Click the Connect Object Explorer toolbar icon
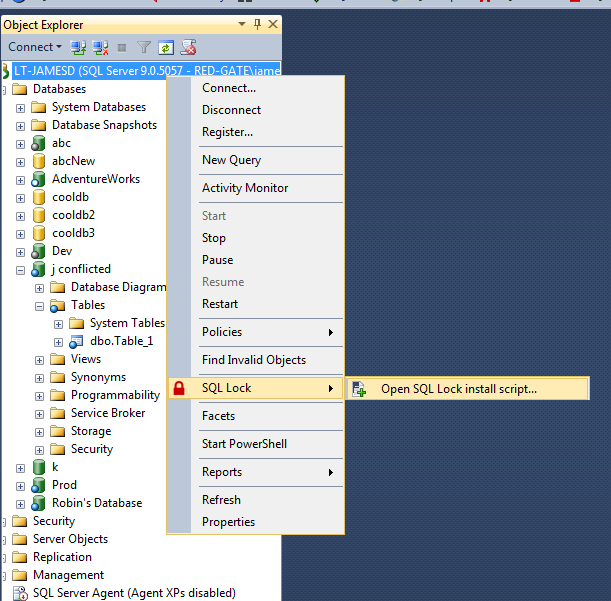The width and height of the screenshot is (611, 601). click(79, 47)
